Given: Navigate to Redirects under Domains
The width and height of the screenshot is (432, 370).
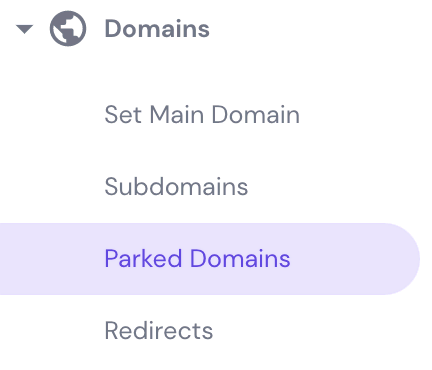Looking at the screenshot, I should 159,331.
